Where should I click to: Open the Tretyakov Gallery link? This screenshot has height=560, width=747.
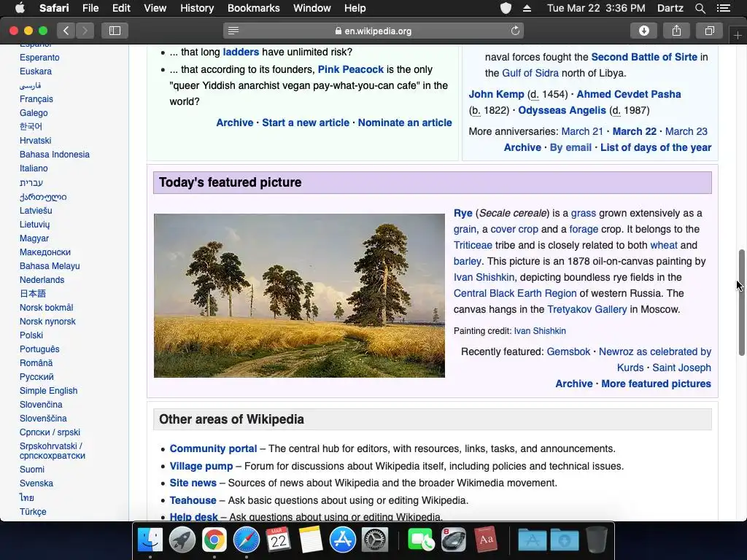tap(587, 309)
